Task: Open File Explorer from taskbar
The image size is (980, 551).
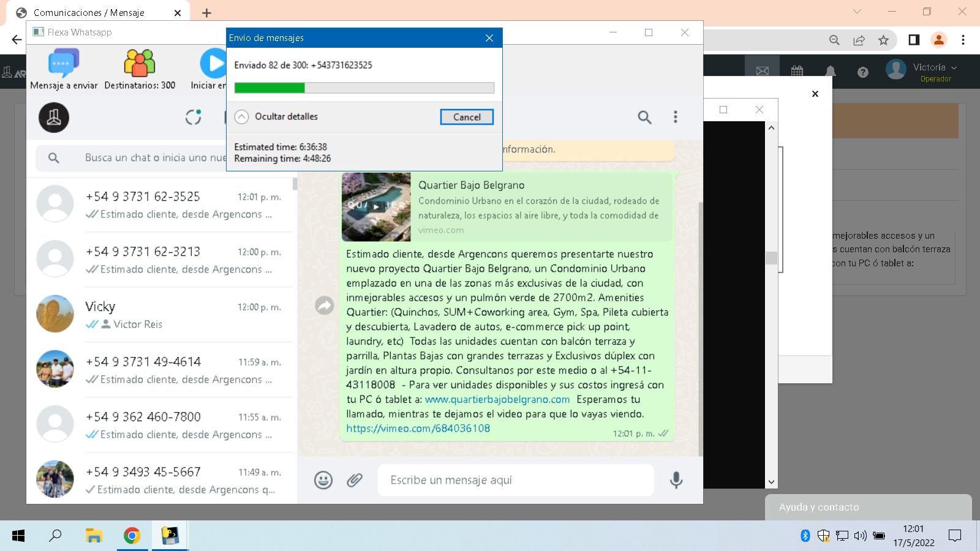Action: (93, 536)
